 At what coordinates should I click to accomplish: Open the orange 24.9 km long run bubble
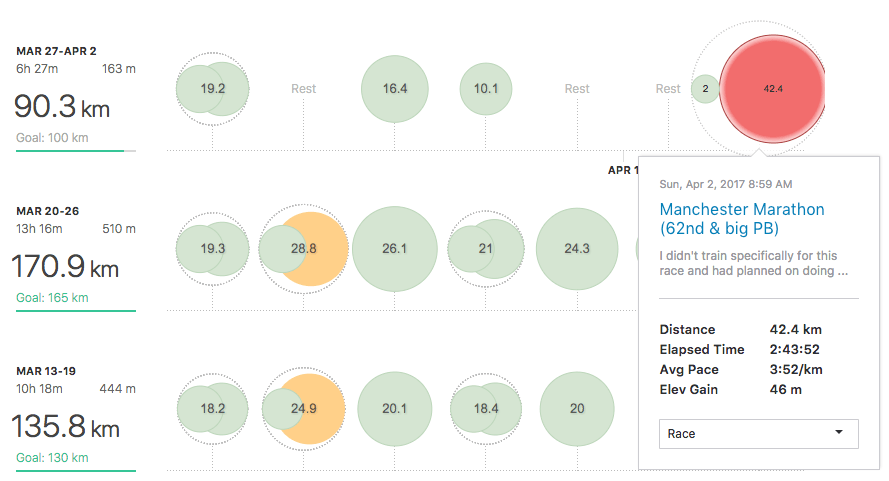point(311,409)
